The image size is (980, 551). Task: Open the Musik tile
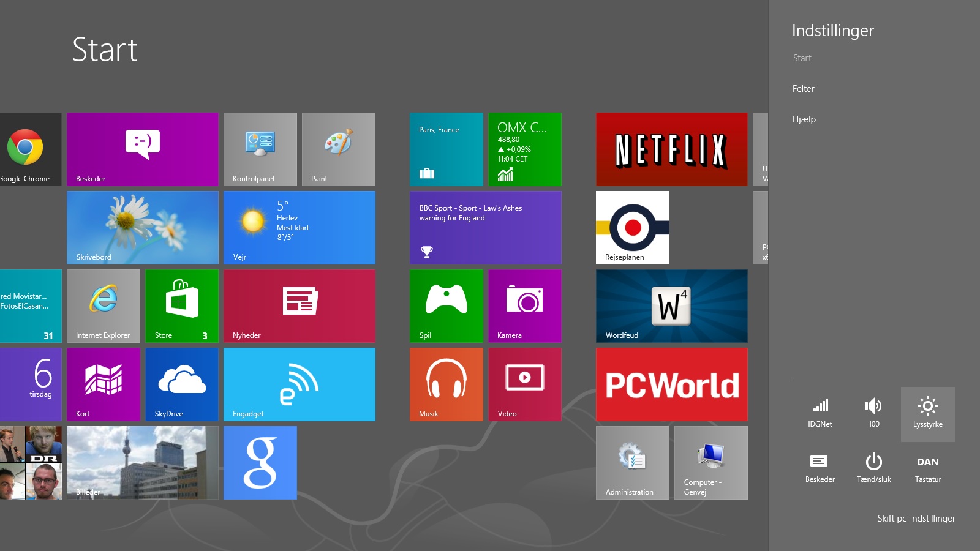coord(446,384)
